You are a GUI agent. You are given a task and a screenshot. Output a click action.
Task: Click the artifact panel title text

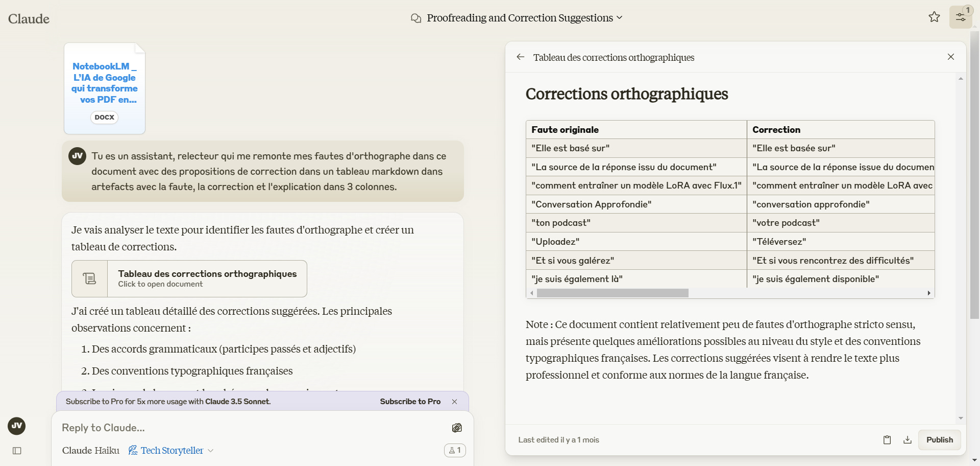614,57
